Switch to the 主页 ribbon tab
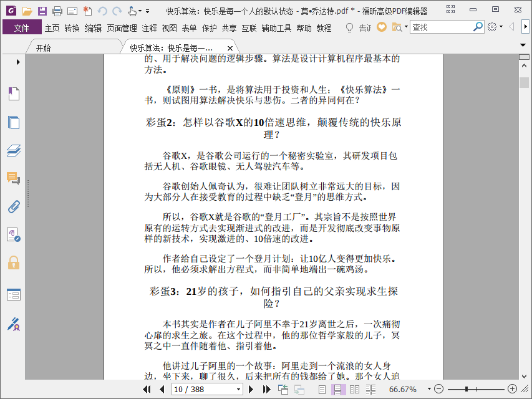 point(52,28)
